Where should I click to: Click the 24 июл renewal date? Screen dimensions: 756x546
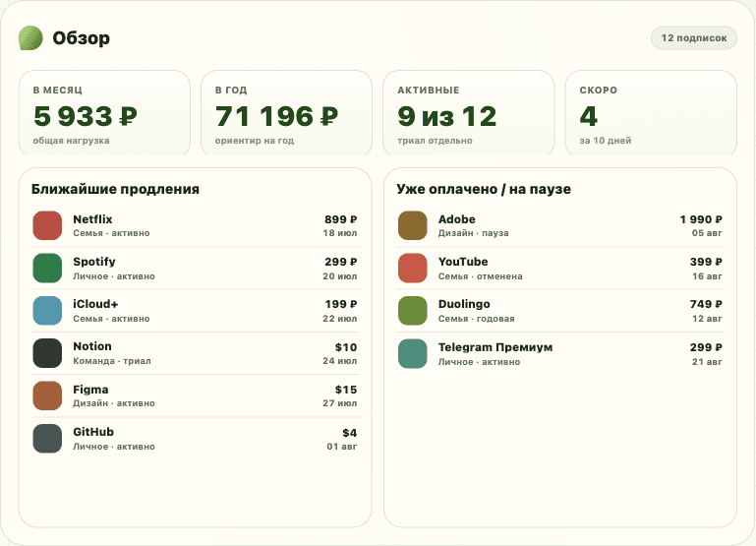[340, 361]
